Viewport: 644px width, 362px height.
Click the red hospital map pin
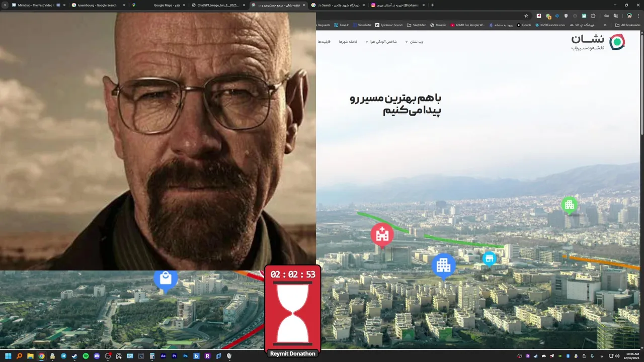(x=382, y=235)
